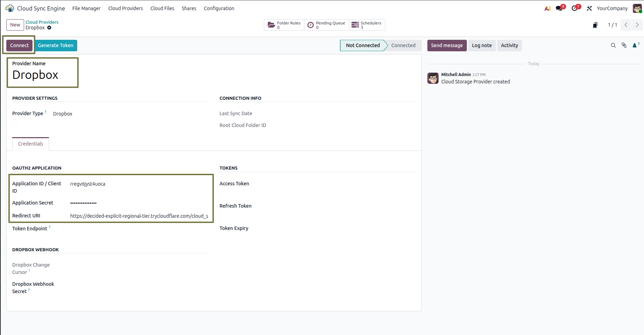
Task: Click the record pager showing 1 / 1
Action: click(x=612, y=25)
